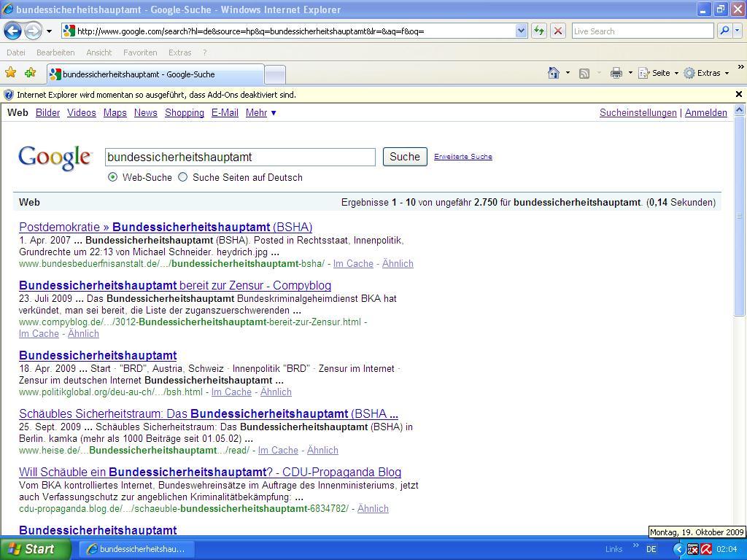Open Google Shopping link
747x560 pixels.
tap(185, 113)
